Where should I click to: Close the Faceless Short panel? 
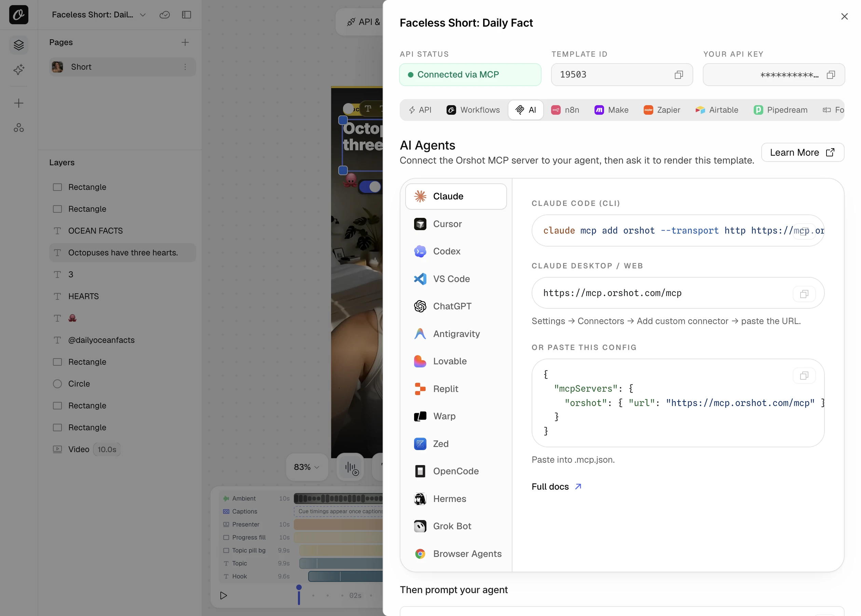[844, 16]
